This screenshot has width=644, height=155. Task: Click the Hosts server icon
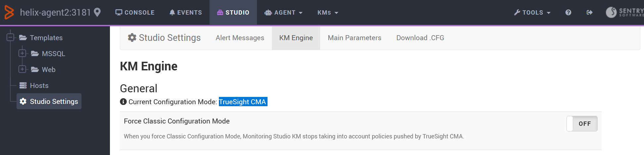click(23, 85)
